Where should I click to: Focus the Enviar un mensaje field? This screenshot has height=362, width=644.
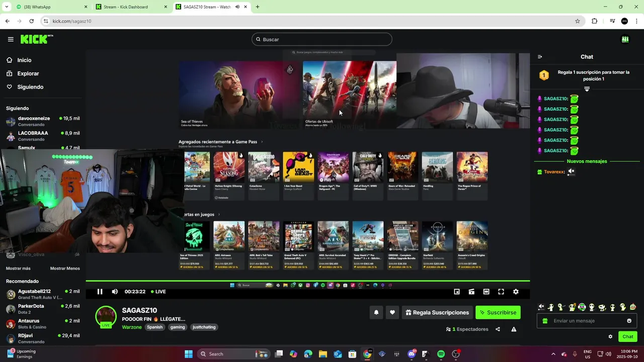(x=587, y=321)
